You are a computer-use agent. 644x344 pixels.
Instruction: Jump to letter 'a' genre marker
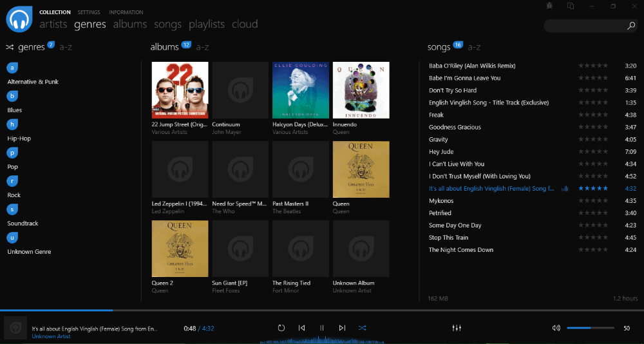coord(12,68)
